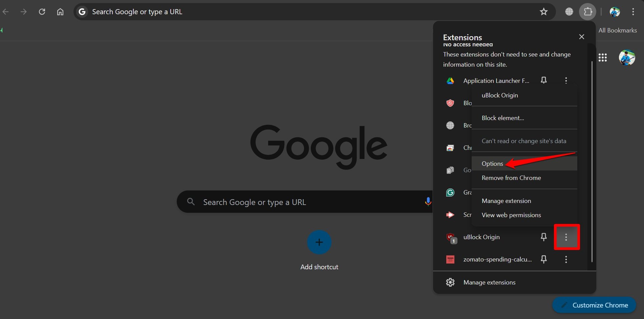Click the Add shortcut plus button

(319, 242)
